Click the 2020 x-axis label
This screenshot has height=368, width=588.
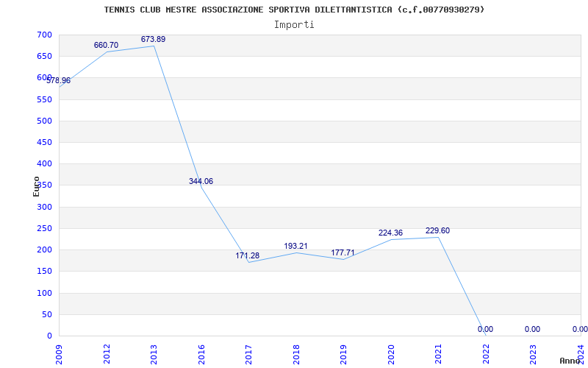391,355
